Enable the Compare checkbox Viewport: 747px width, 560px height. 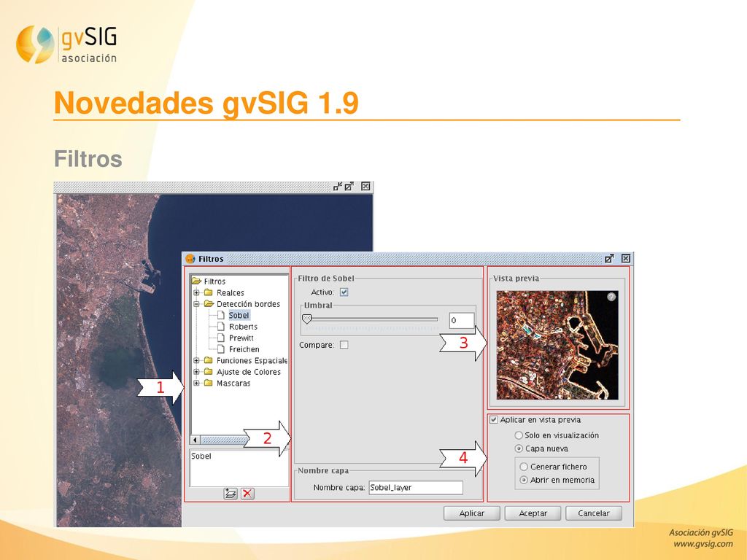[x=344, y=345]
